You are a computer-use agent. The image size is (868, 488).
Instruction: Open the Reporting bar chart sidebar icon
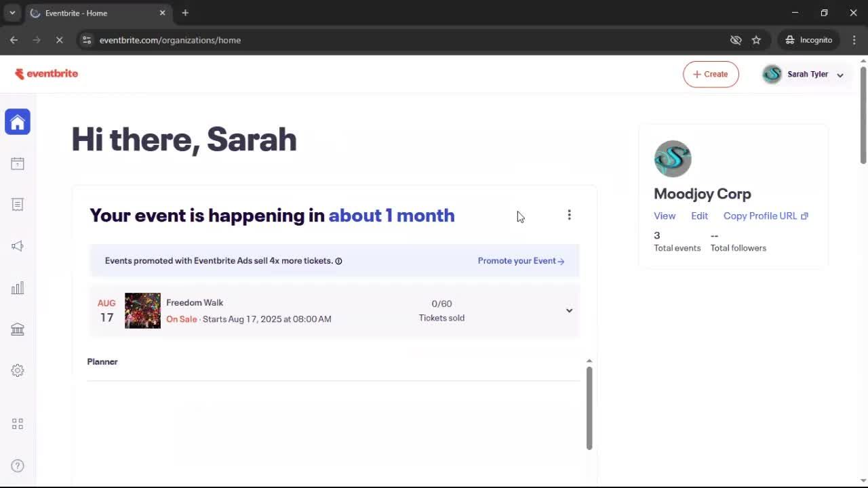[18, 288]
